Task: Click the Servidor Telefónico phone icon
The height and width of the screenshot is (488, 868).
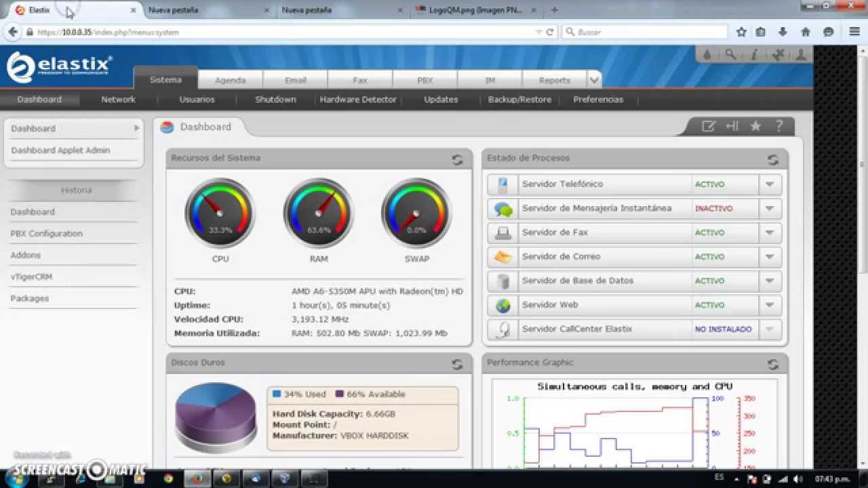Action: pos(502,184)
